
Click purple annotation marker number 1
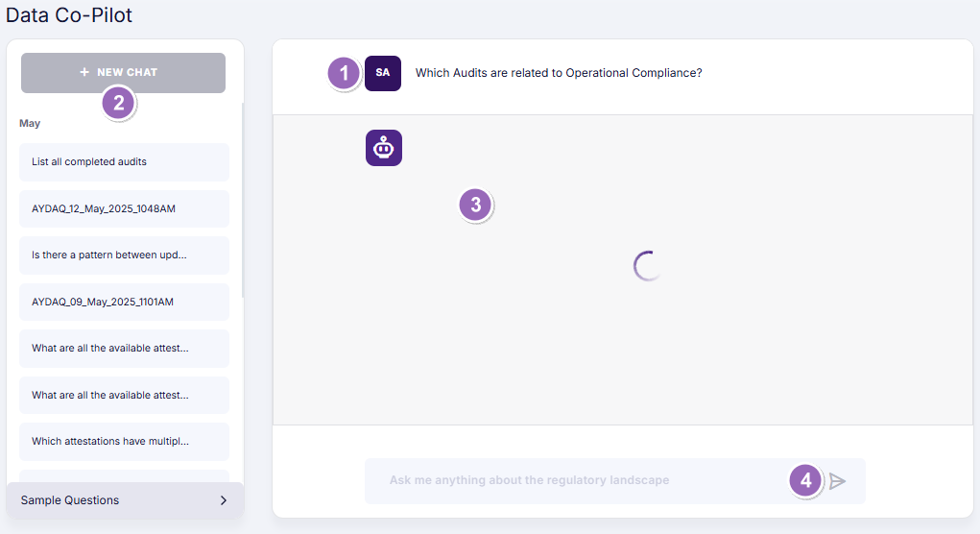pos(344,73)
